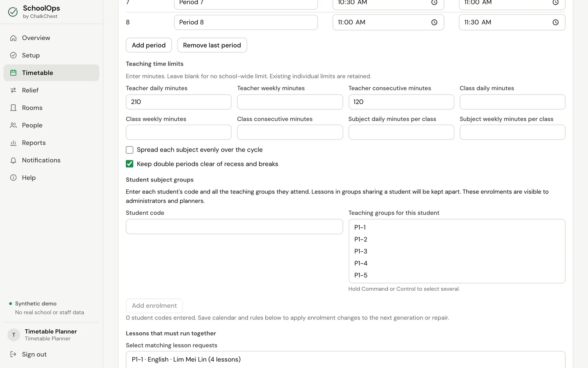
Task: Enable Spread each subject evenly checkbox
Action: pos(129,150)
